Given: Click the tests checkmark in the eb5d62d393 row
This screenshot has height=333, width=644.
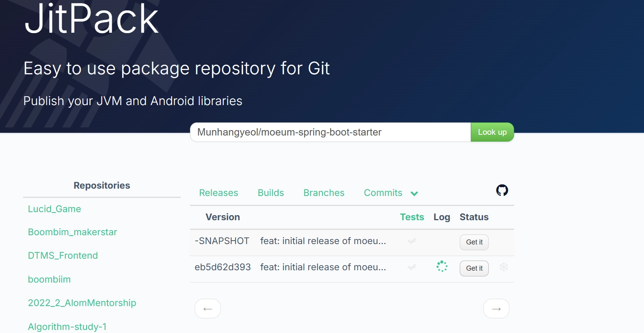Looking at the screenshot, I should (412, 267).
